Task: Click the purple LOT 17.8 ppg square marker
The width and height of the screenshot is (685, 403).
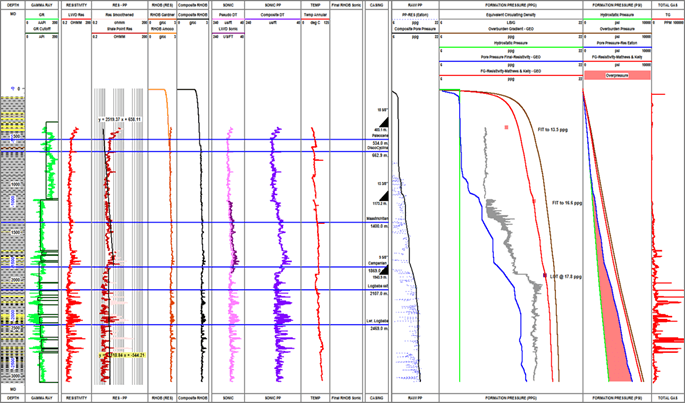Action: (545, 275)
